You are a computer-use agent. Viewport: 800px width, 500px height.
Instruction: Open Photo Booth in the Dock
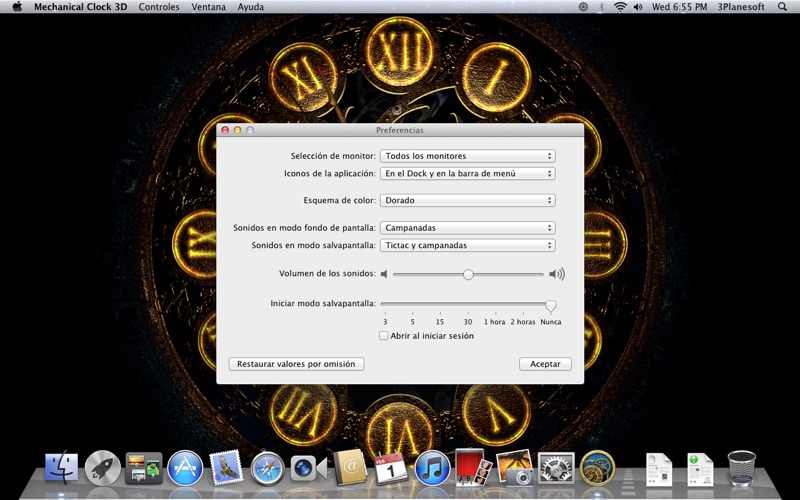473,467
